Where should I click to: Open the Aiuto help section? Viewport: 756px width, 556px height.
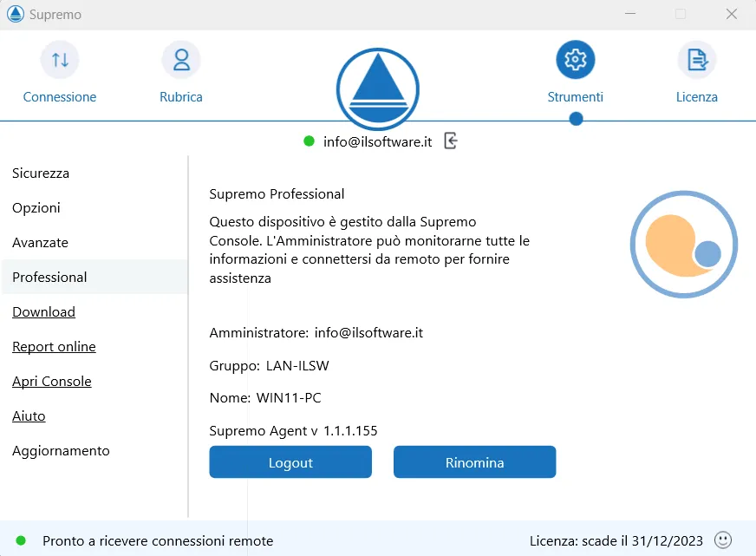coord(29,415)
